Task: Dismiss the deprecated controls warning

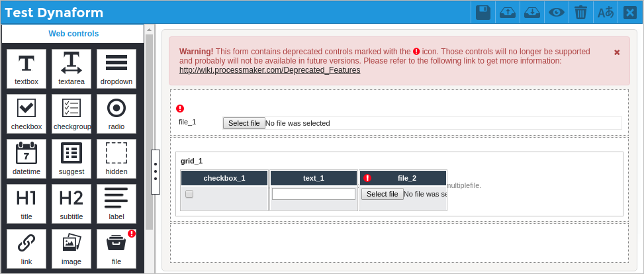Action: tap(617, 52)
